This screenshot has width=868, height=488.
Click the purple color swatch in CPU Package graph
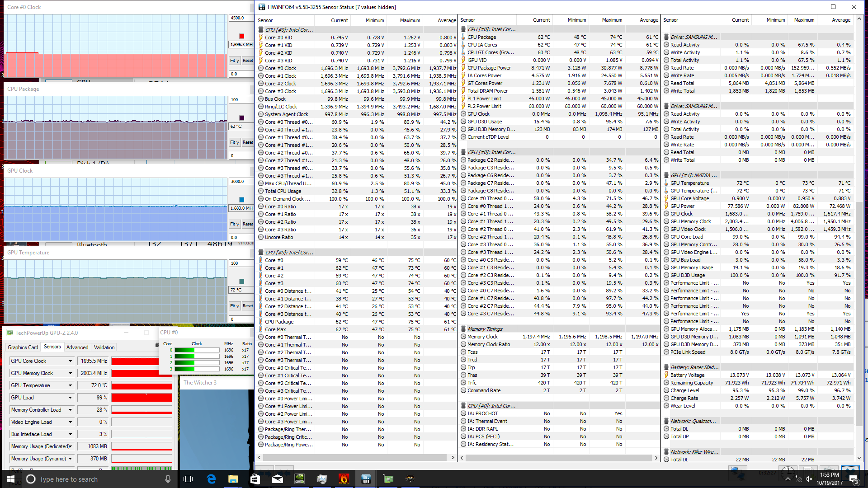(x=241, y=118)
